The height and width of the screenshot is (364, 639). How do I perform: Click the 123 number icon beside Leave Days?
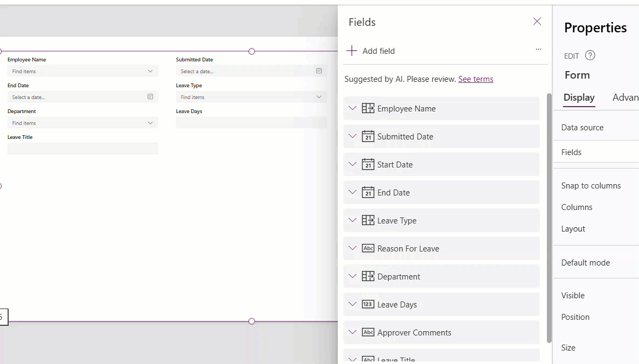(x=368, y=304)
